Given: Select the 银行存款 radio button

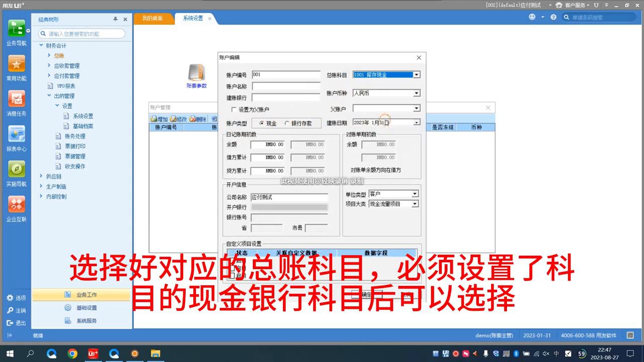Looking at the screenshot, I should pyautogui.click(x=287, y=123).
